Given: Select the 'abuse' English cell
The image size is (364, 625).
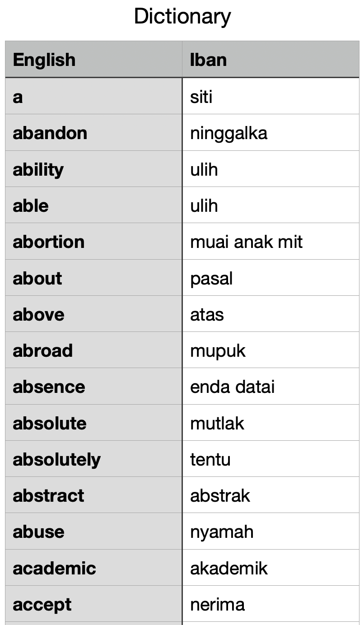Looking at the screenshot, I should [93, 532].
